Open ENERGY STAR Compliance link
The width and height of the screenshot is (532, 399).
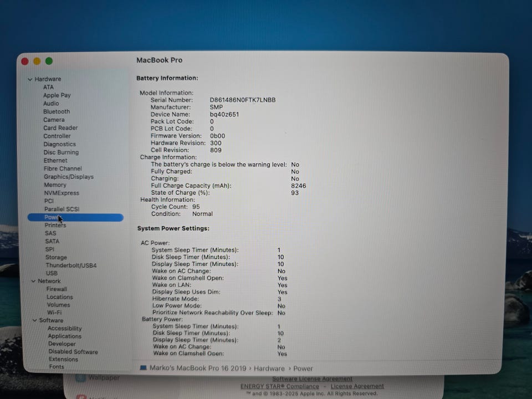[279, 386]
